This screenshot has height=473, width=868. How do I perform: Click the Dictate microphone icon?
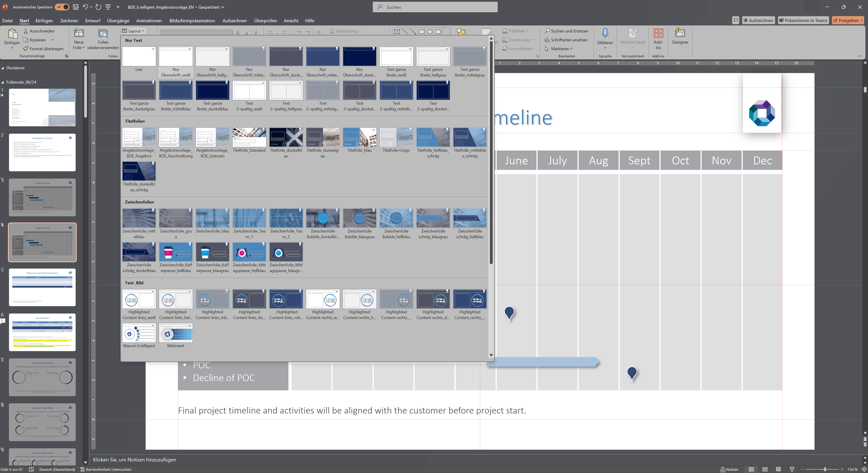pyautogui.click(x=605, y=33)
